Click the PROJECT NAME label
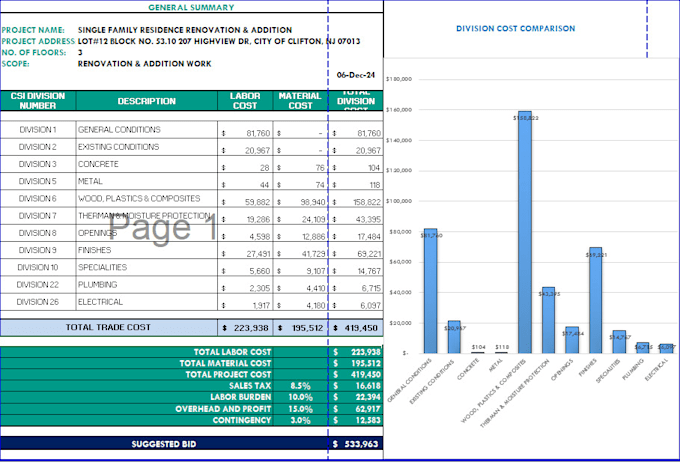Image resolution: width=680 pixels, height=462 pixels. tap(33, 30)
